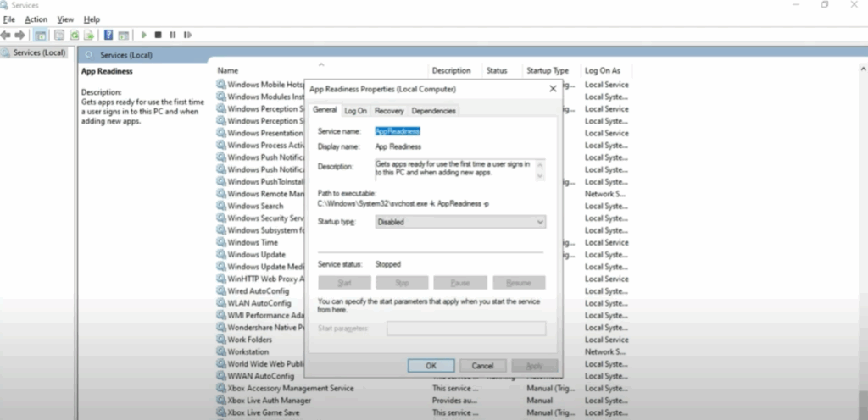Click gear icon beside Windows Mobile Hots row
Image resolution: width=868 pixels, height=420 pixels.
tap(221, 85)
